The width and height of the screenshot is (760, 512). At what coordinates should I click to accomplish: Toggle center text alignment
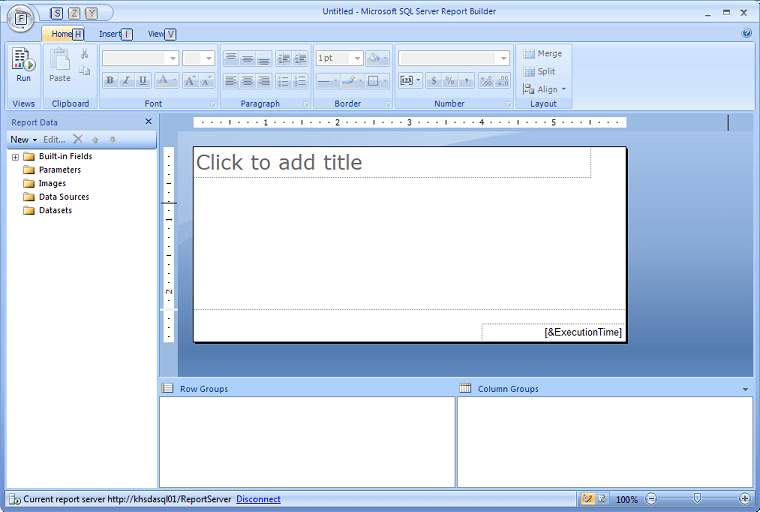pyautogui.click(x=248, y=80)
